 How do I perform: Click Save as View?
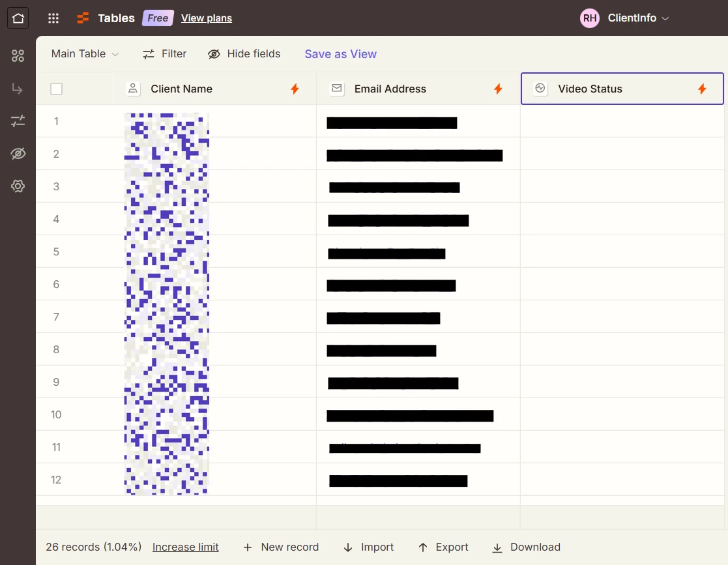(340, 54)
